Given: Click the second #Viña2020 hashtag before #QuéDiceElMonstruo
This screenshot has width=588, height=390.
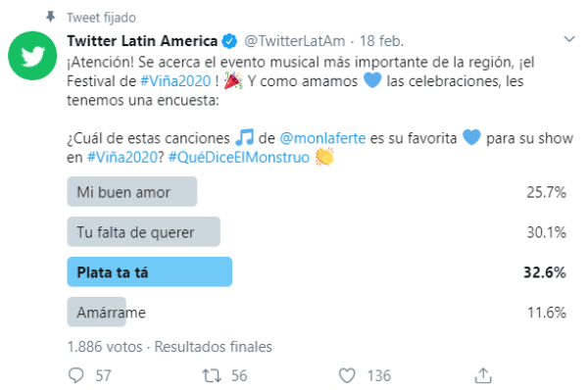Looking at the screenshot, I should (122, 158).
